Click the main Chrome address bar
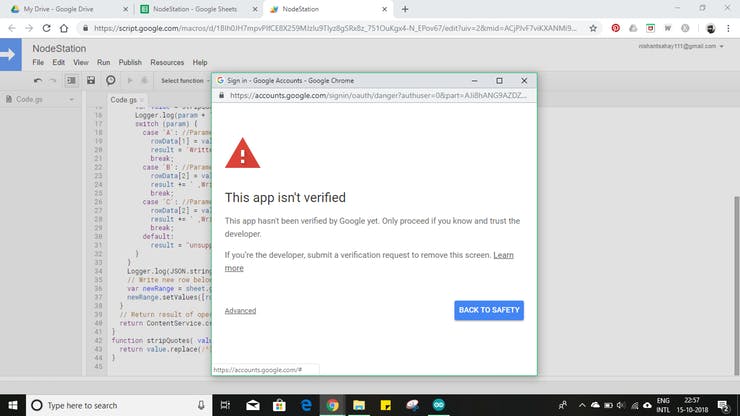740x416 pixels. point(335,28)
